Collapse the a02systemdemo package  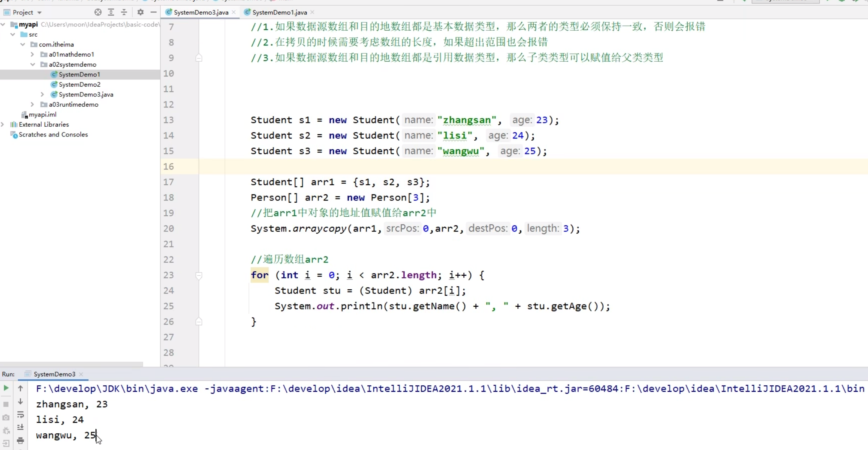pyautogui.click(x=33, y=64)
